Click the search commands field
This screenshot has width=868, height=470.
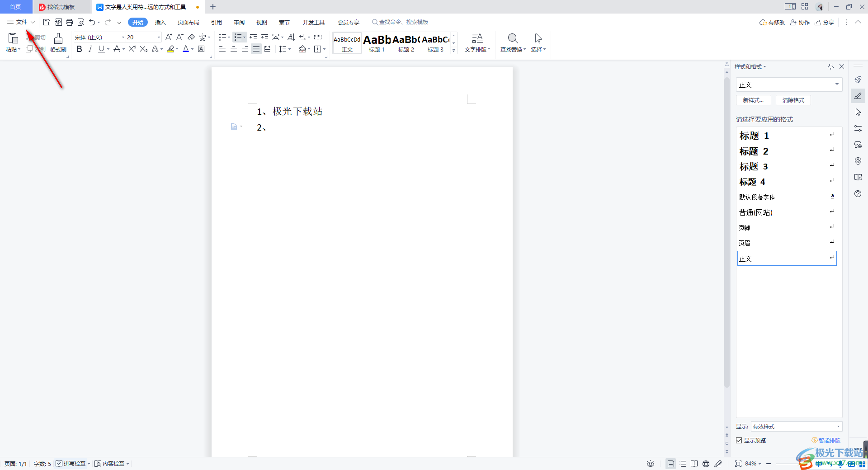click(x=400, y=22)
